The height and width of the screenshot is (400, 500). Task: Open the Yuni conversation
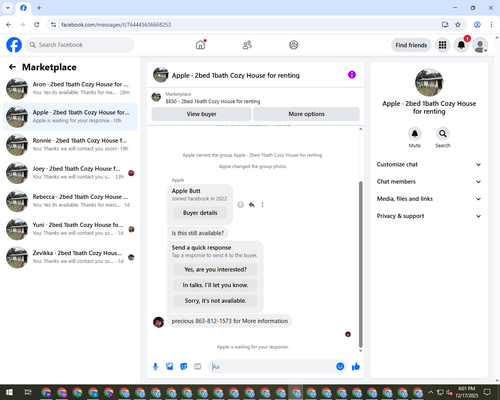70,229
